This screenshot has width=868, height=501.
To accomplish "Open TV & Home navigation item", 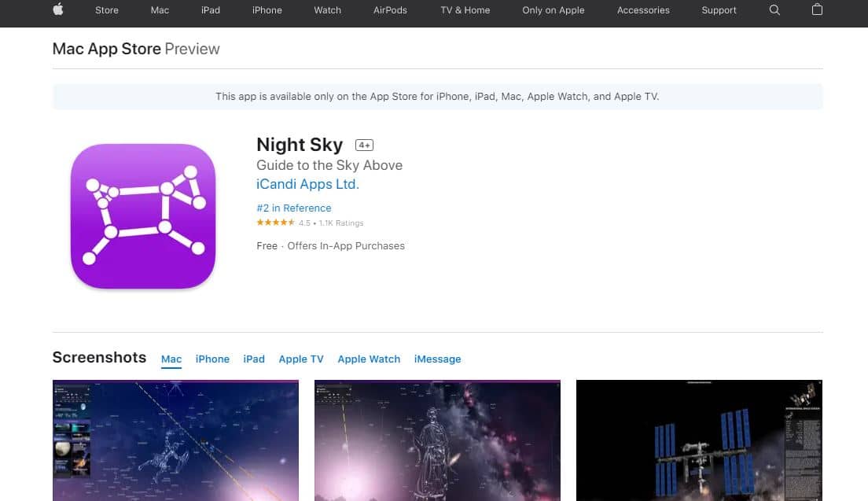I will pos(465,10).
